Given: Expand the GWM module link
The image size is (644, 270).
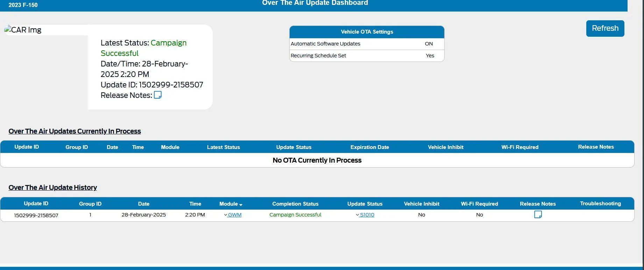Looking at the screenshot, I should (x=233, y=215).
